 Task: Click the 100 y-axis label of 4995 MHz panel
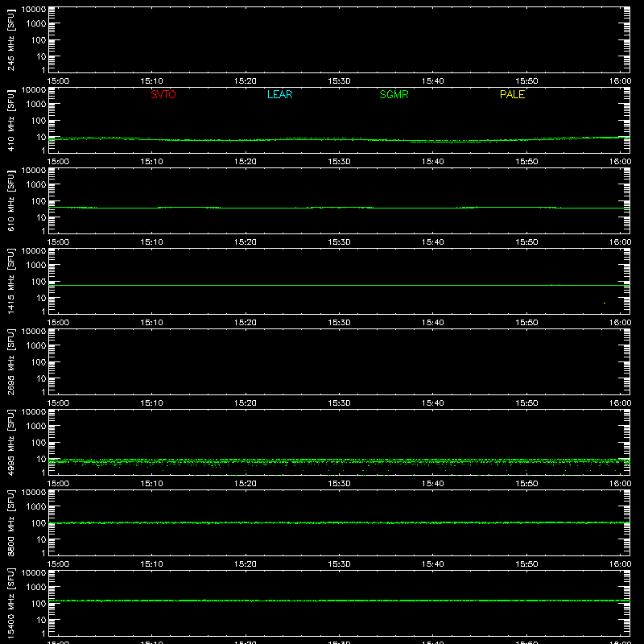coord(39,443)
